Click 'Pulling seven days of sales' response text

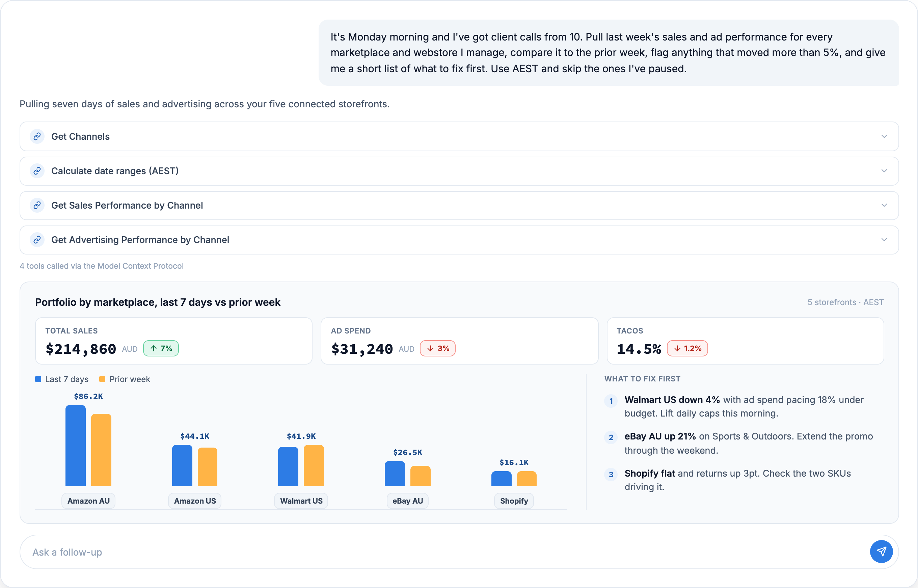[205, 104]
